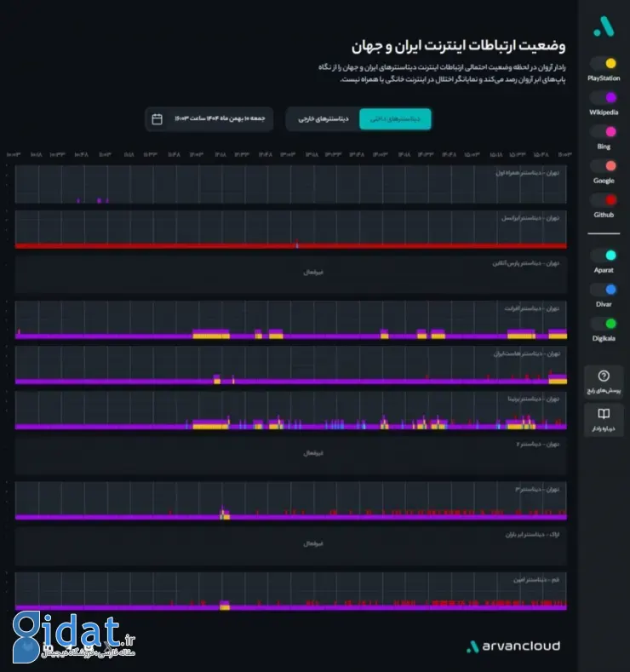
Task: Toggle the PlayStation switch
Action: [x=604, y=63]
